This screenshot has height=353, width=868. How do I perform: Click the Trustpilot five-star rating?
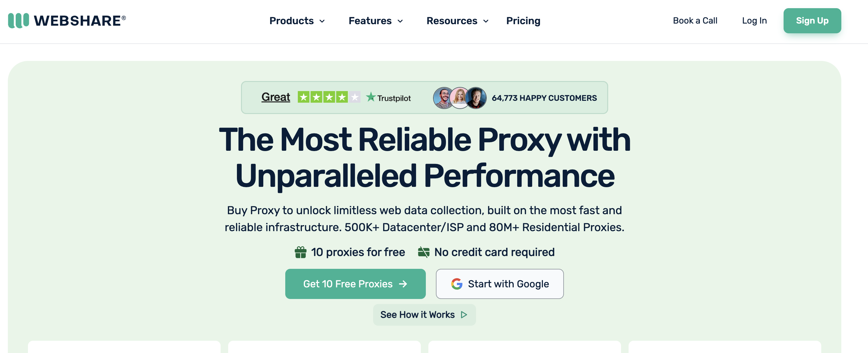tap(329, 97)
